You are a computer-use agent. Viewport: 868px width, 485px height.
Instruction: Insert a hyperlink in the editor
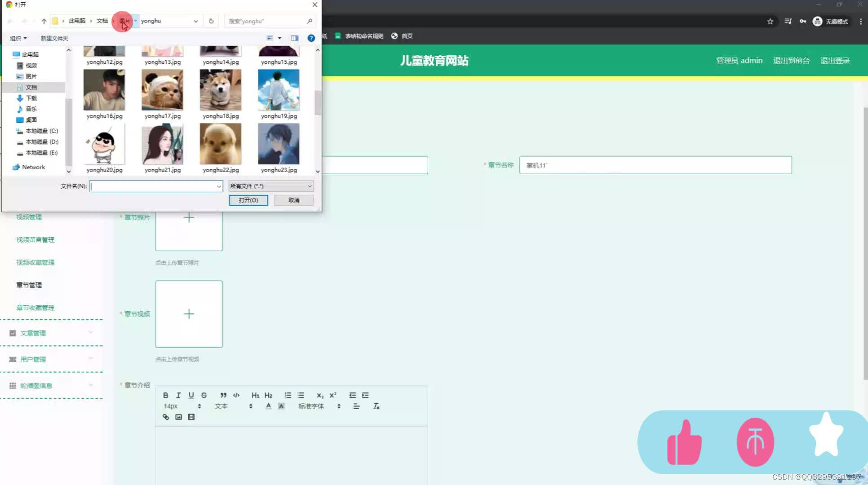coord(165,417)
